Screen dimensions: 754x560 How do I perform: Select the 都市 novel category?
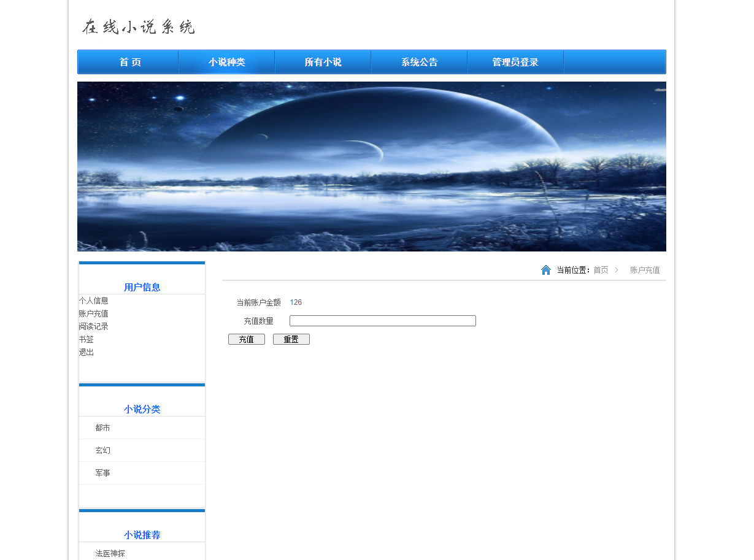pyautogui.click(x=102, y=428)
